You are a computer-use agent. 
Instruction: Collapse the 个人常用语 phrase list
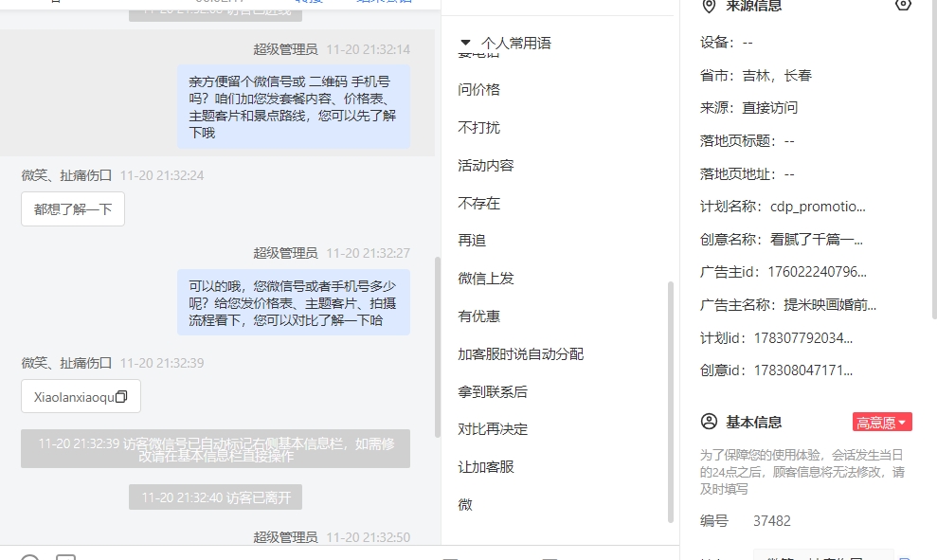tap(465, 43)
